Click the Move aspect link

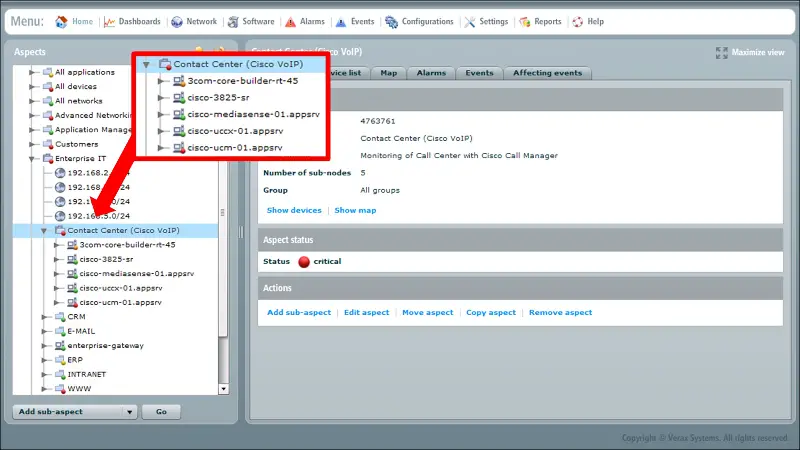coord(428,312)
